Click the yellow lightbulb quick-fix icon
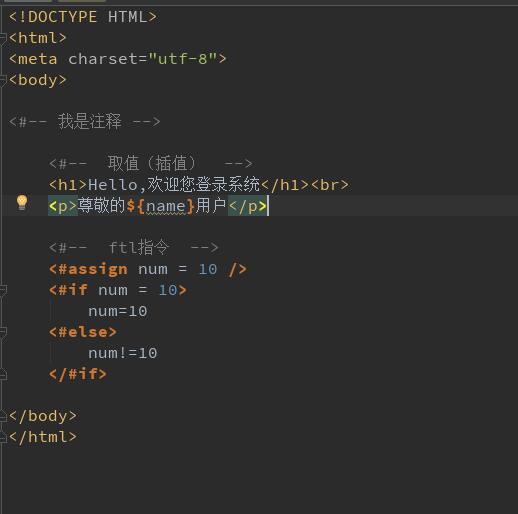Screen dimensions: 518x514 coord(22,203)
